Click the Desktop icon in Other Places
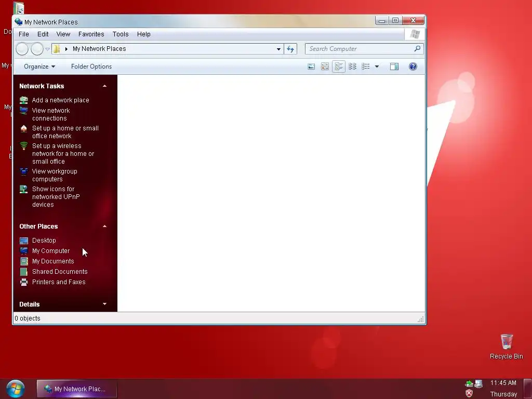 click(x=24, y=241)
